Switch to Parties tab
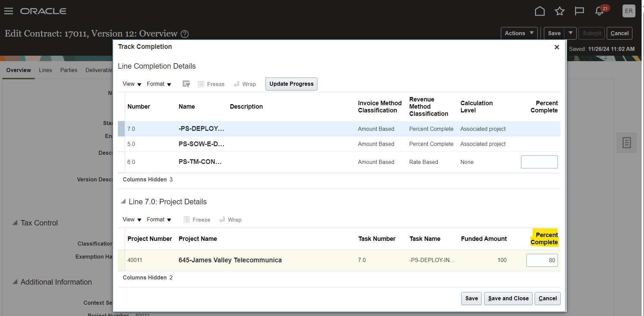Viewport: 644px width, 316px height. [69, 70]
